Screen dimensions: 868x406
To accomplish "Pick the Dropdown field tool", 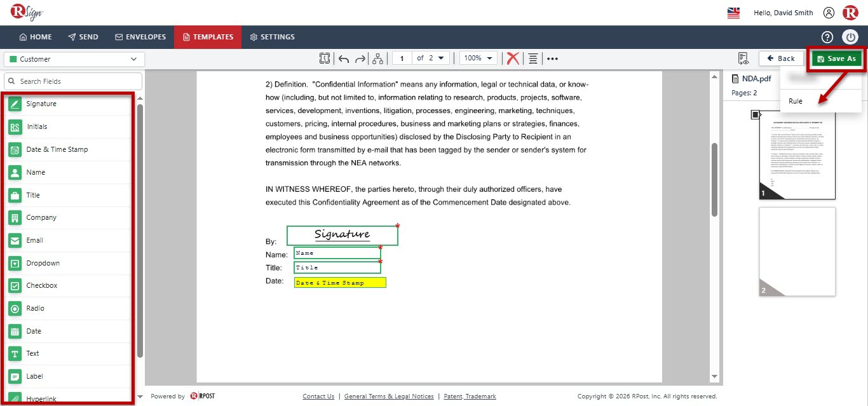I will [x=69, y=263].
